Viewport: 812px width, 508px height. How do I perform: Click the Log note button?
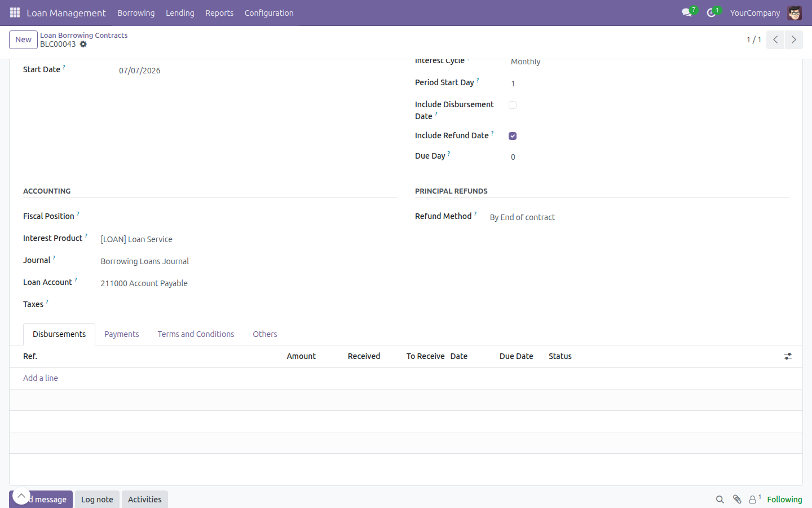click(x=97, y=500)
